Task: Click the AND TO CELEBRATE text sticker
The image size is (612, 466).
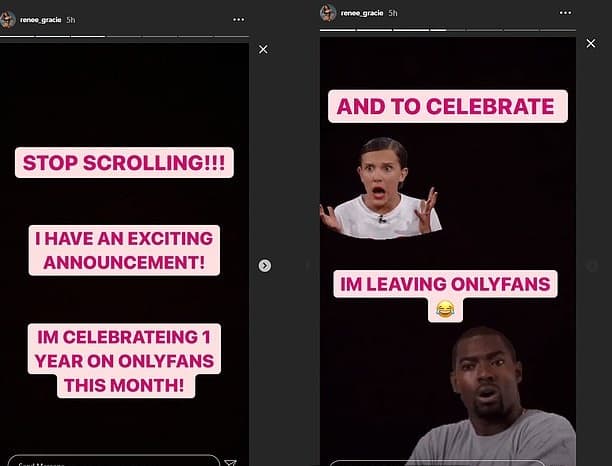Action: pyautogui.click(x=448, y=107)
